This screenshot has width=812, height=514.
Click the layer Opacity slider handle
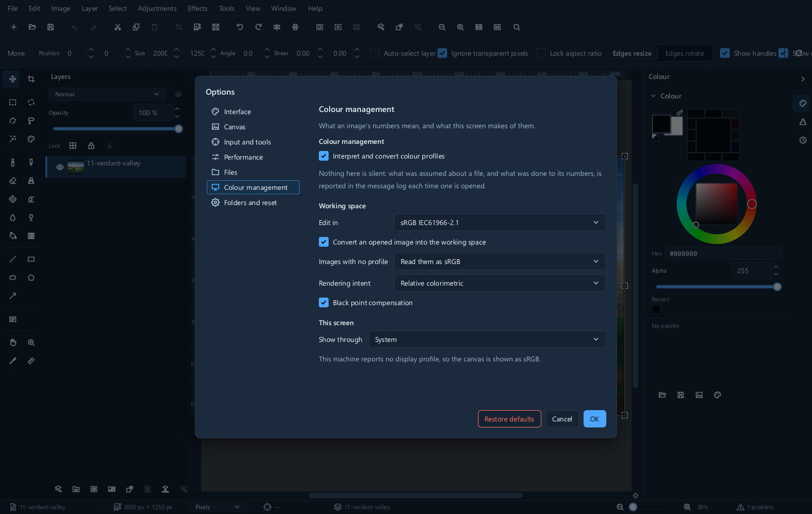pos(179,129)
